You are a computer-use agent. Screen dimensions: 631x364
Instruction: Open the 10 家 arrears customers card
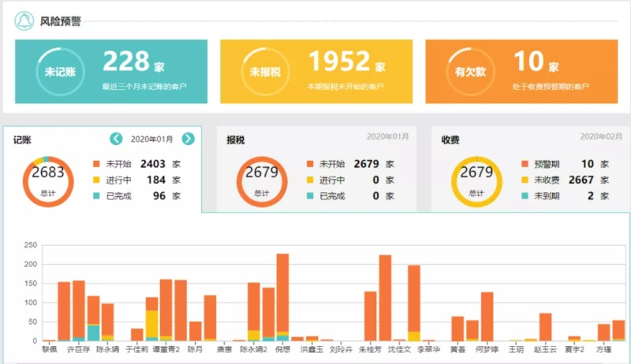pyautogui.click(x=521, y=72)
